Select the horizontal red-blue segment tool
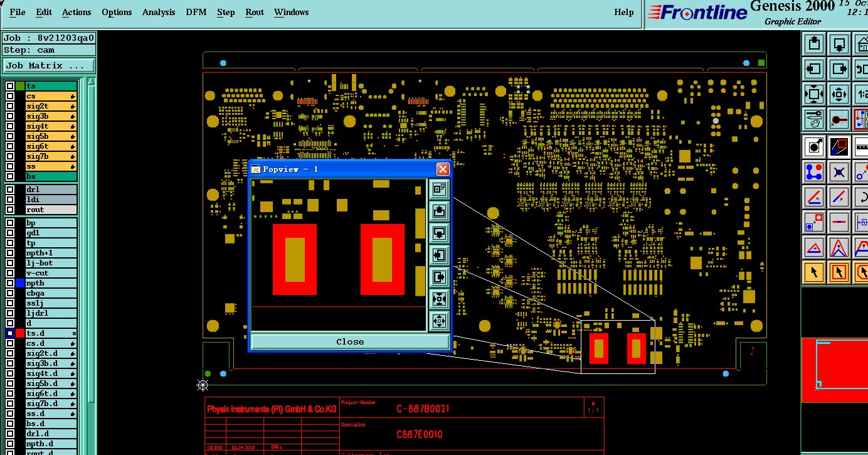Screen dimensions: 868x455 [839, 222]
